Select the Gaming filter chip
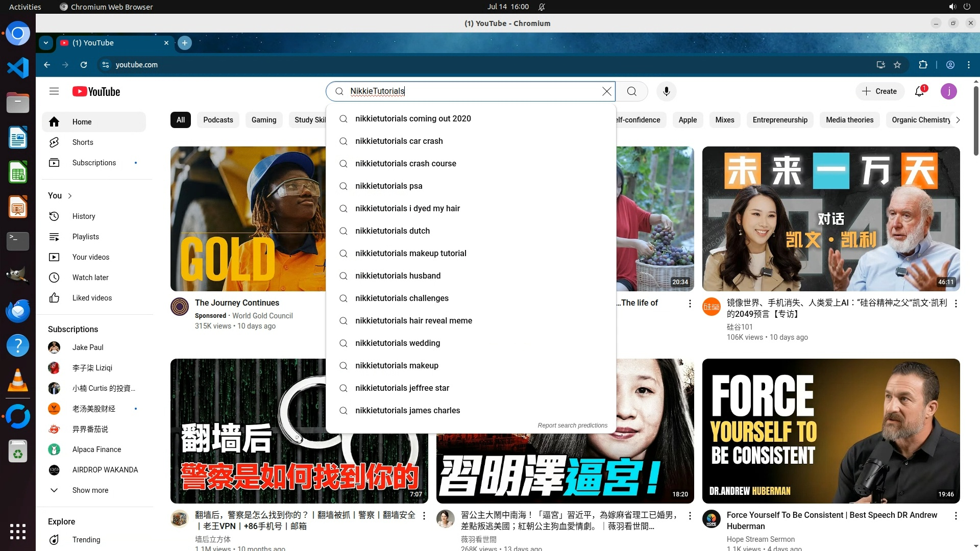This screenshot has width=980, height=551. click(263, 120)
